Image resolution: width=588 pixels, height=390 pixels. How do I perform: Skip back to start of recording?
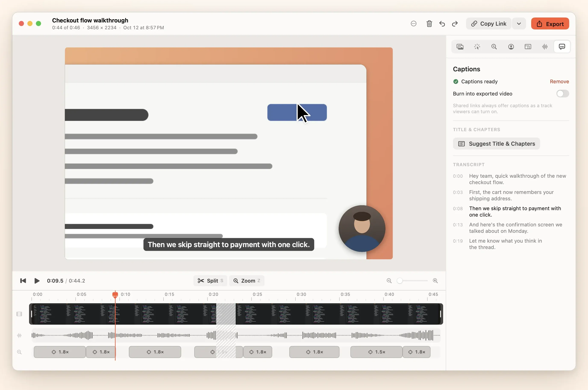coord(23,281)
